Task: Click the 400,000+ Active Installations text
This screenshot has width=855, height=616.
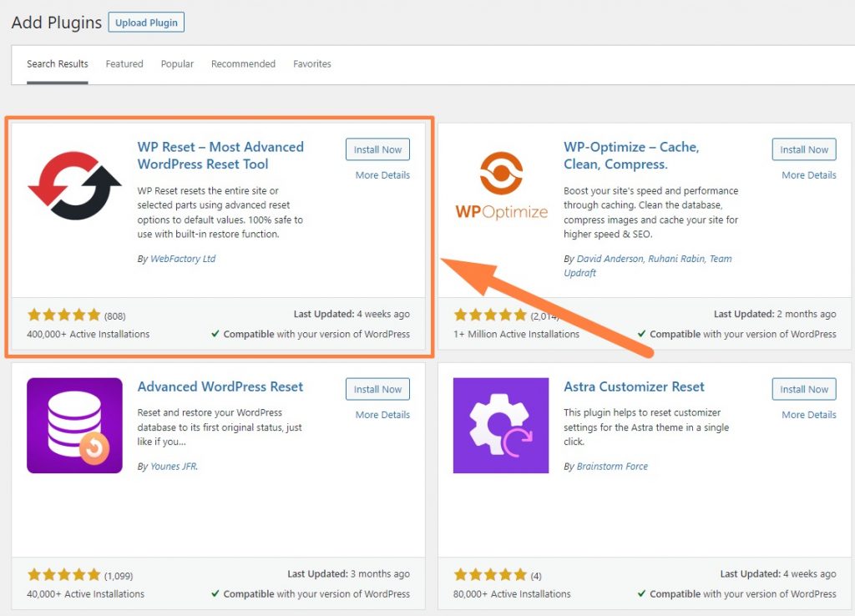Action: click(x=88, y=334)
